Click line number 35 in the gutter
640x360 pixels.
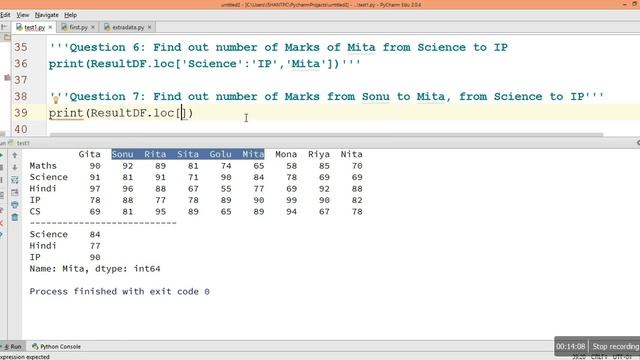click(x=21, y=47)
